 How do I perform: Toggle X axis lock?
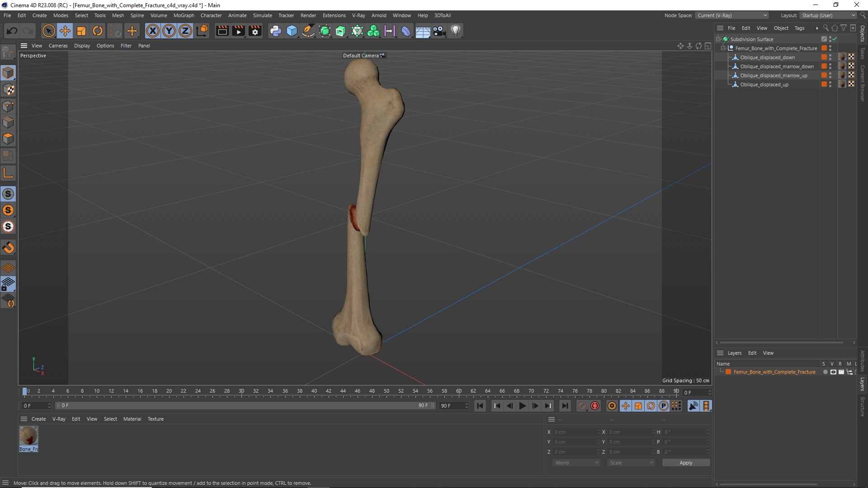pyautogui.click(x=153, y=31)
